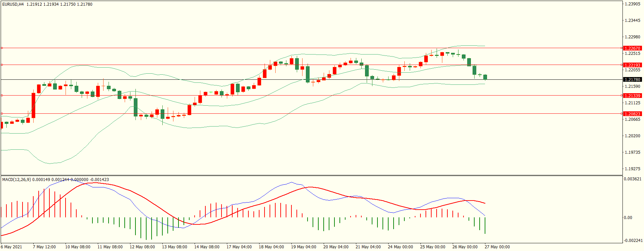The height and width of the screenshot is (251, 644).
Task: Click the 1.22670 red price label
Action: pos(632,48)
